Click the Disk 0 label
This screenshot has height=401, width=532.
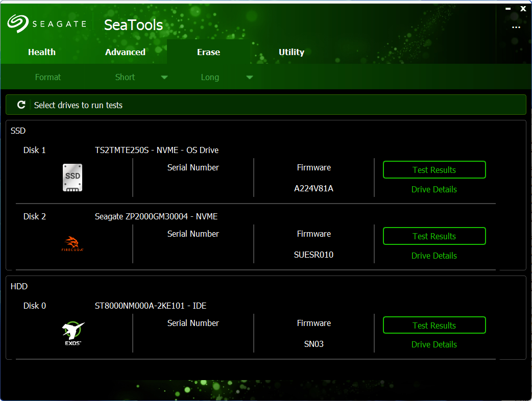(x=35, y=306)
